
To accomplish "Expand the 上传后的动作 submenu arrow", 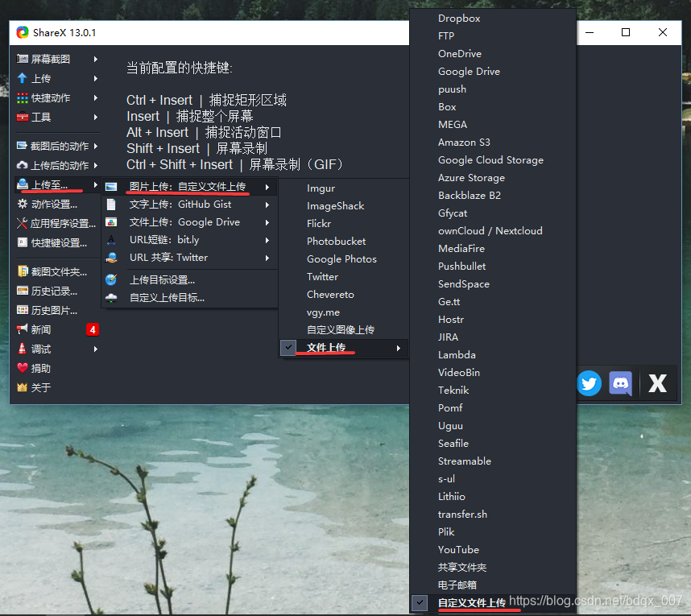I will 96,165.
